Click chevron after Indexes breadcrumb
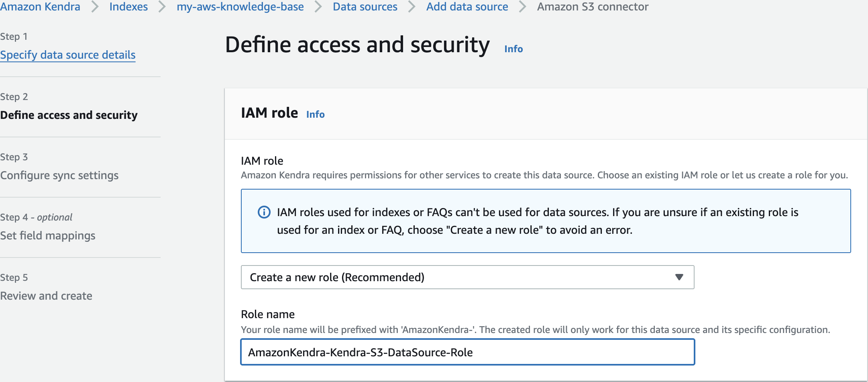This screenshot has width=868, height=382. pos(162,7)
